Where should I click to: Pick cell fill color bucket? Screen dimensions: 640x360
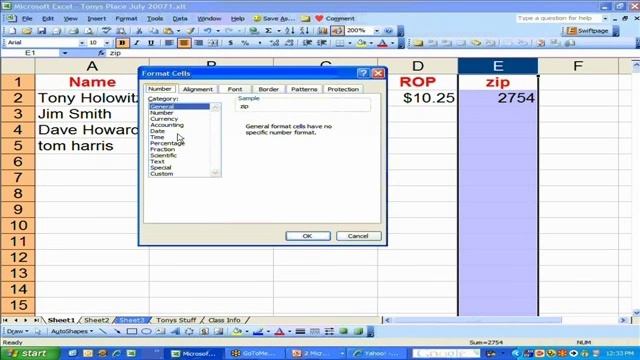point(361,43)
